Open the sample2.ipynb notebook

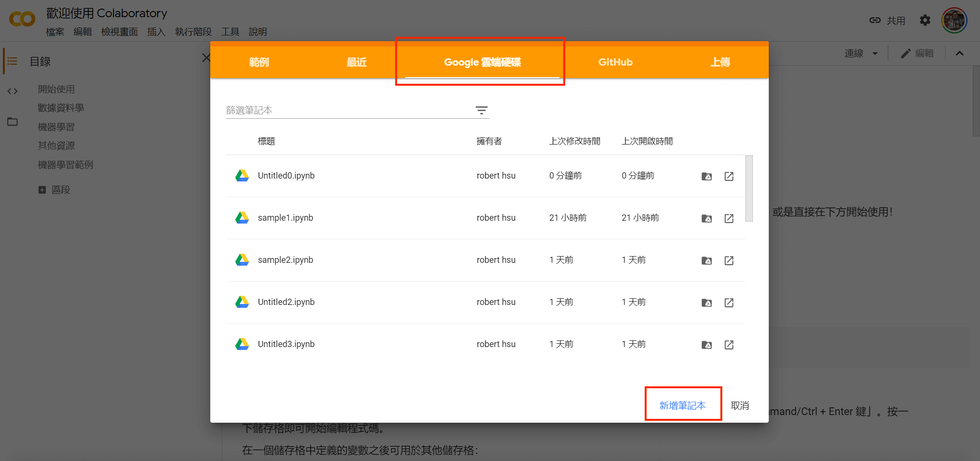[x=285, y=260]
